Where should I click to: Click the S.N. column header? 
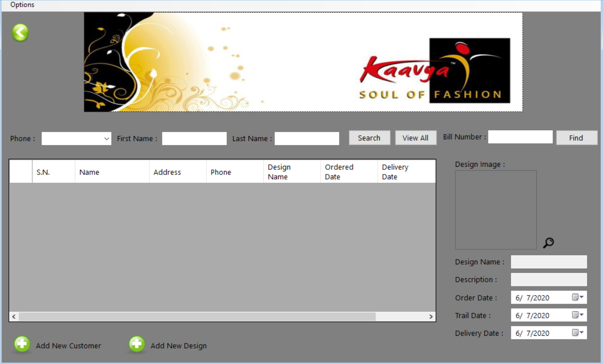[53, 172]
